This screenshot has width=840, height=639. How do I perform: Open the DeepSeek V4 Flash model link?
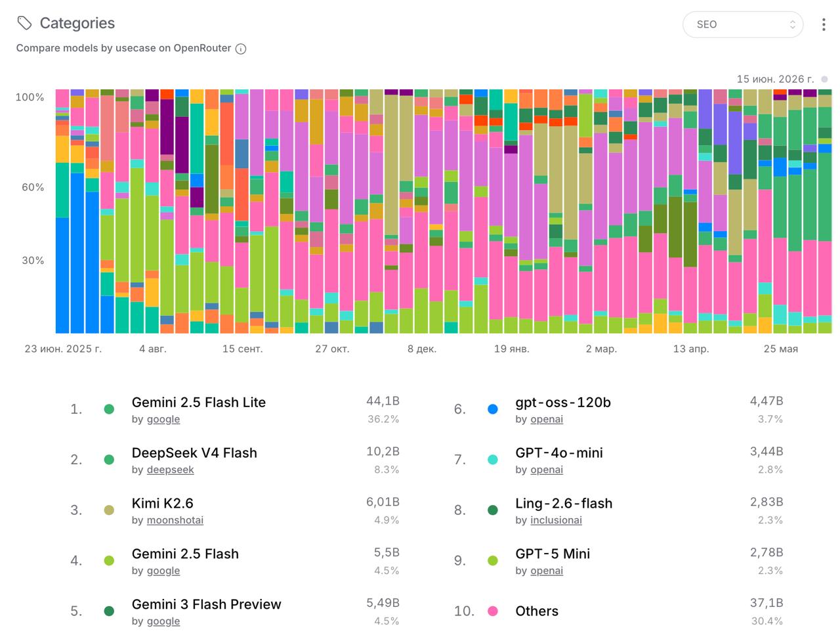(x=194, y=452)
